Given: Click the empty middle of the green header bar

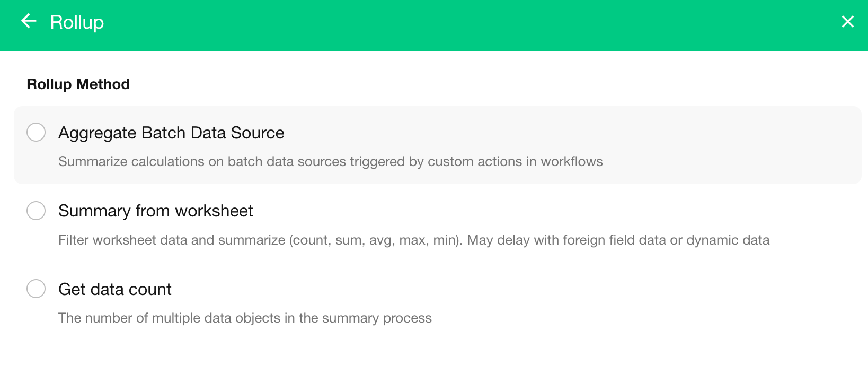Looking at the screenshot, I should pos(435,25).
